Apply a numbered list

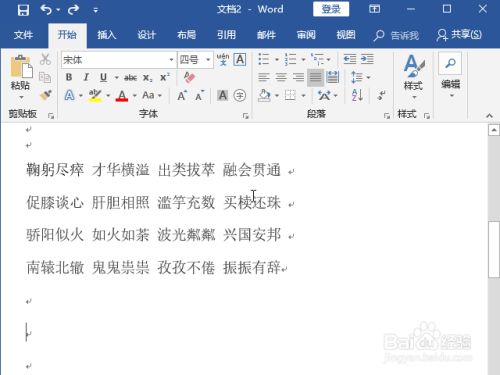click(291, 59)
